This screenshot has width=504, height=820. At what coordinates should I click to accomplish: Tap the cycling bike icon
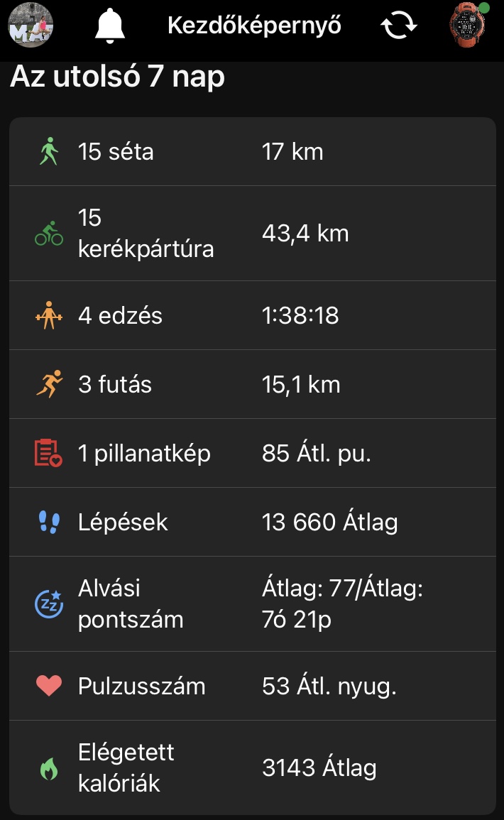(x=49, y=234)
